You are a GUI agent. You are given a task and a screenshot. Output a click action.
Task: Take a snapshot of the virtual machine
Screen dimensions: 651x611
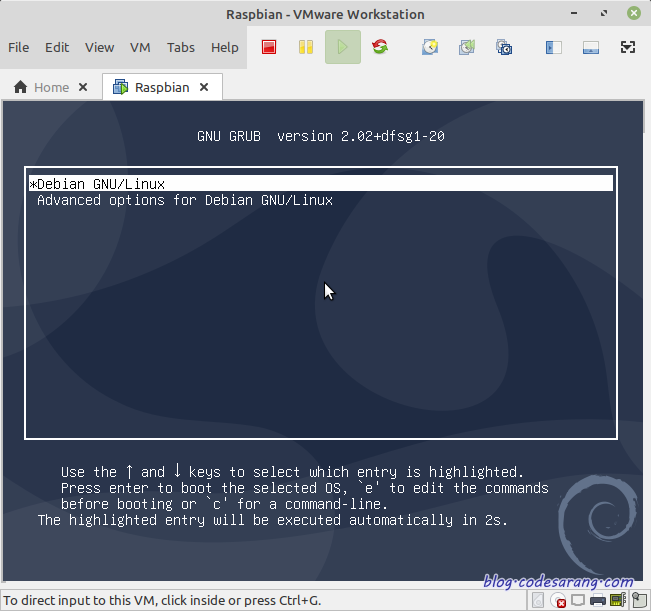coord(430,47)
